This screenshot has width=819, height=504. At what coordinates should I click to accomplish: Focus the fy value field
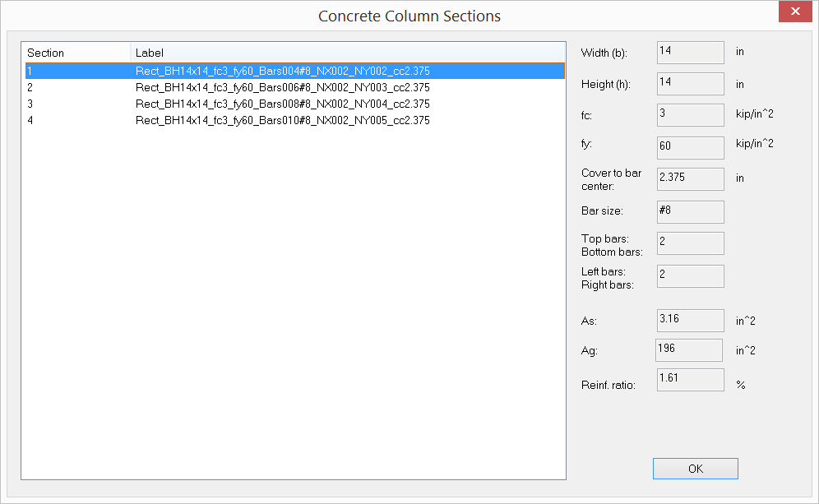690,147
